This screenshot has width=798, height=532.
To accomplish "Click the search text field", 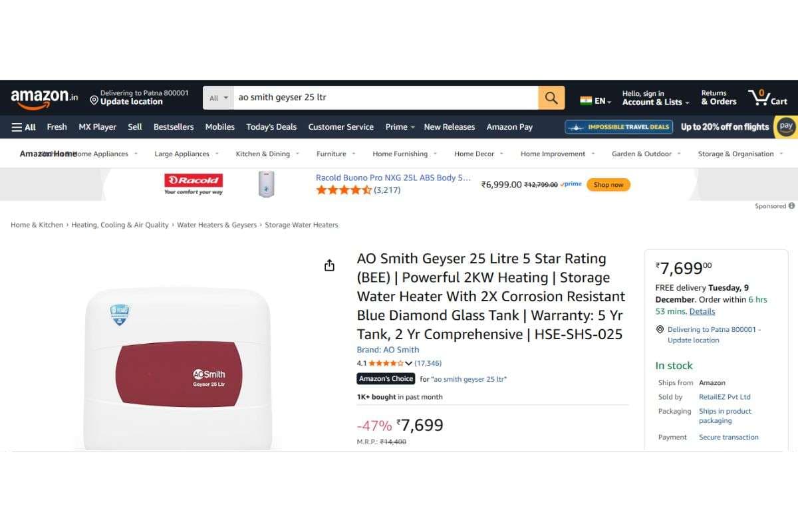I will [x=386, y=98].
